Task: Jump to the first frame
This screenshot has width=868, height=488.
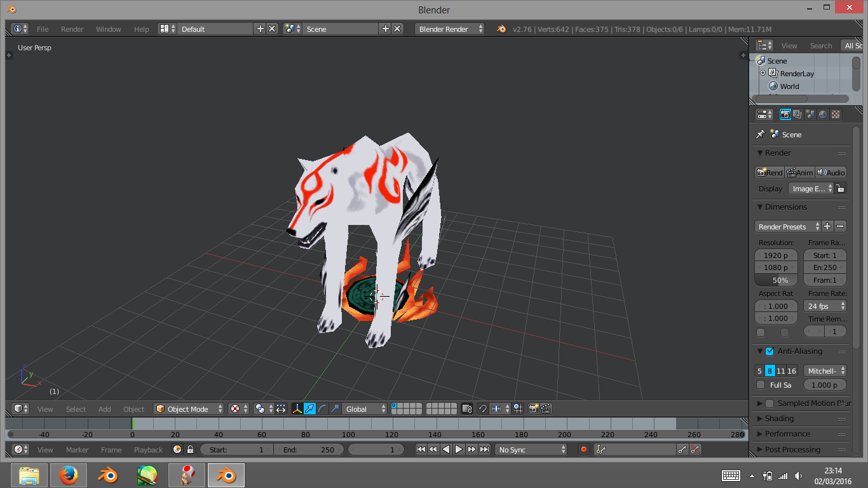Action: click(x=421, y=449)
